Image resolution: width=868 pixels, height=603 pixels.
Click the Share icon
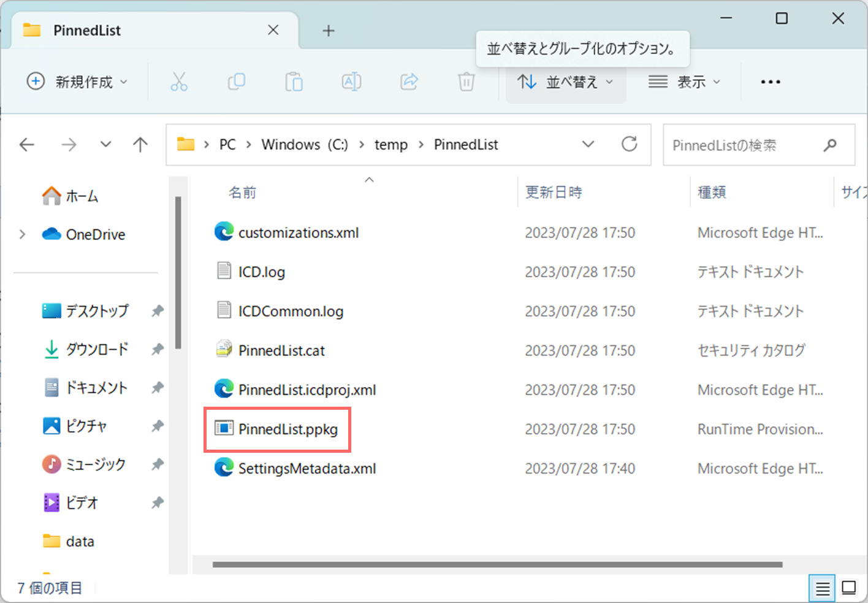[409, 81]
